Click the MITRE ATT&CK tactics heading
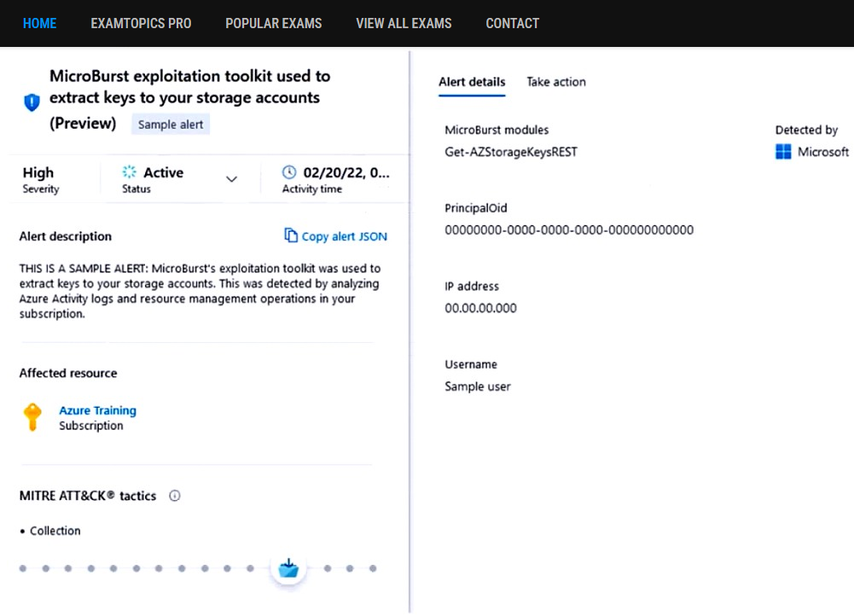The height and width of the screenshot is (616, 854). (88, 496)
